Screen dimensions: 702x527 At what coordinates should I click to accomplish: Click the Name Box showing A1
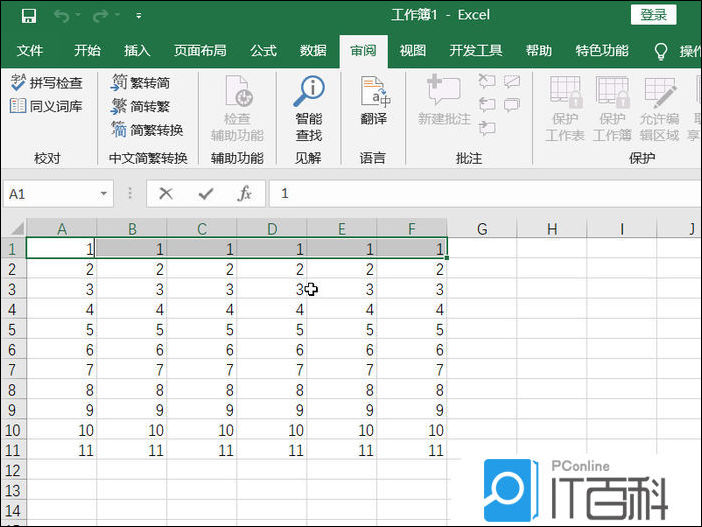point(50,194)
